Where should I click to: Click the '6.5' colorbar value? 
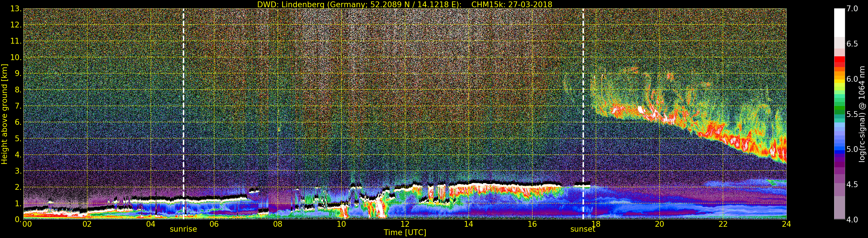click(852, 44)
